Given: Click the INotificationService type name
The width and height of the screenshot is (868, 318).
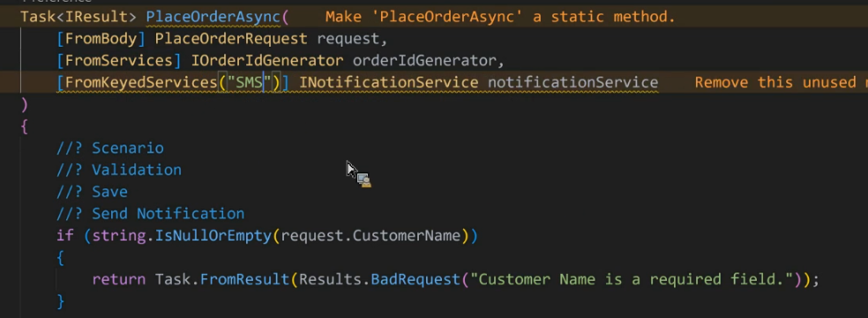Looking at the screenshot, I should (389, 83).
